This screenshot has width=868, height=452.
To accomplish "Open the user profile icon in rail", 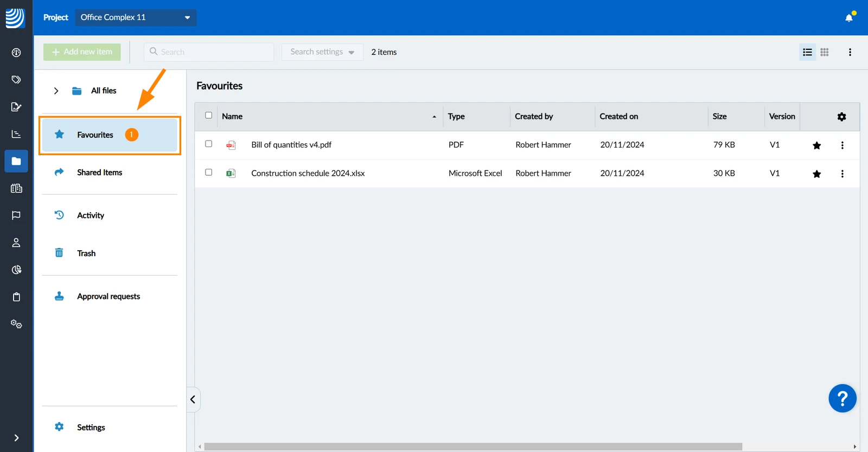I will tap(16, 243).
